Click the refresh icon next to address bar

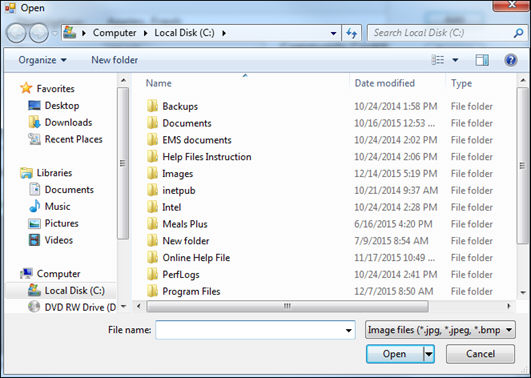pos(352,33)
